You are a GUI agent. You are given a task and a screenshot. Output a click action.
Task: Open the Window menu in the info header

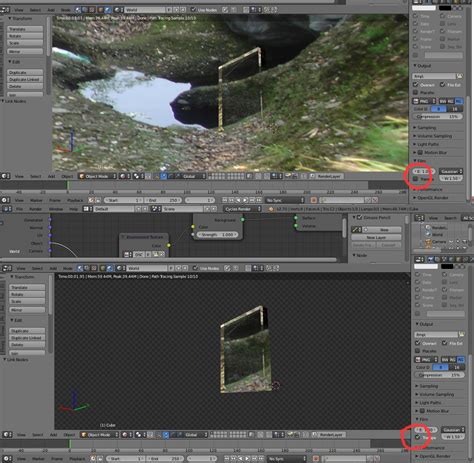pyautogui.click(x=56, y=209)
